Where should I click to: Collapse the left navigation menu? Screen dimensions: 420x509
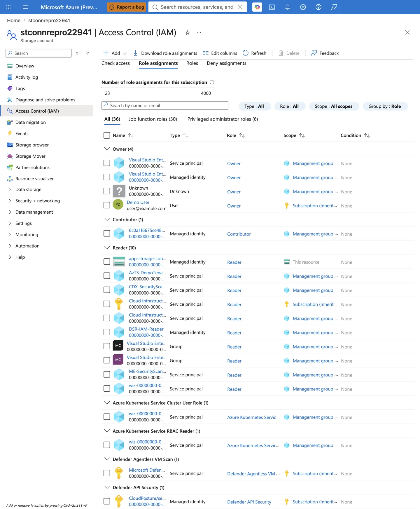[x=88, y=53]
